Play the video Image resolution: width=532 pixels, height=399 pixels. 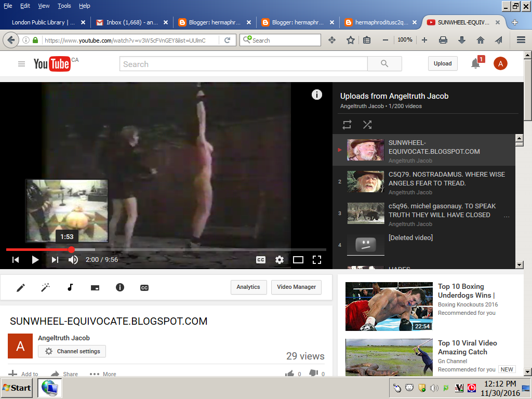coord(35,260)
